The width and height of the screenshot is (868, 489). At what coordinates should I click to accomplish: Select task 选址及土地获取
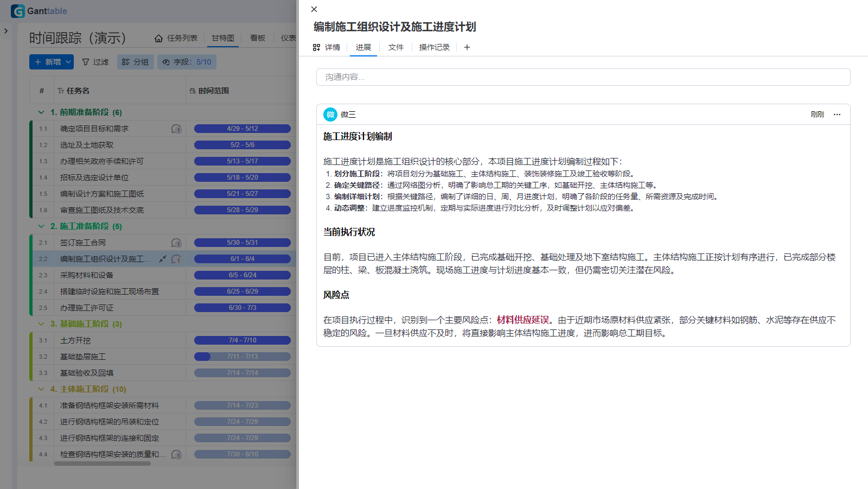[87, 145]
